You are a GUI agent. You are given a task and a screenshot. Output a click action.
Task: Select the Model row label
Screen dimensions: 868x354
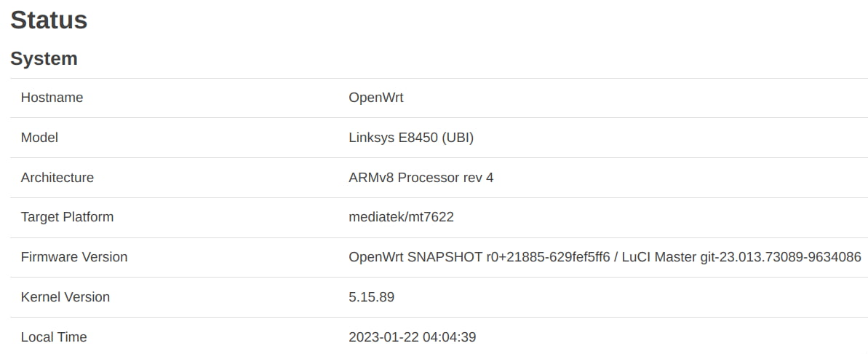coord(39,138)
